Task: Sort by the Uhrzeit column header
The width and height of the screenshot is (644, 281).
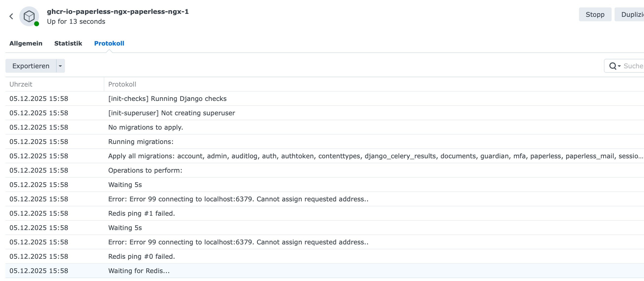Action: click(x=21, y=84)
